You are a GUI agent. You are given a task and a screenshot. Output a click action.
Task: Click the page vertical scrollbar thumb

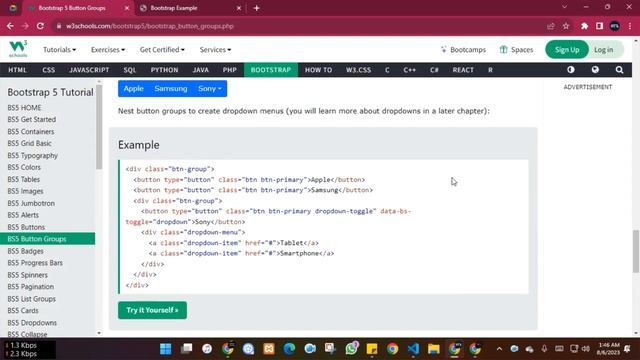tap(636, 251)
